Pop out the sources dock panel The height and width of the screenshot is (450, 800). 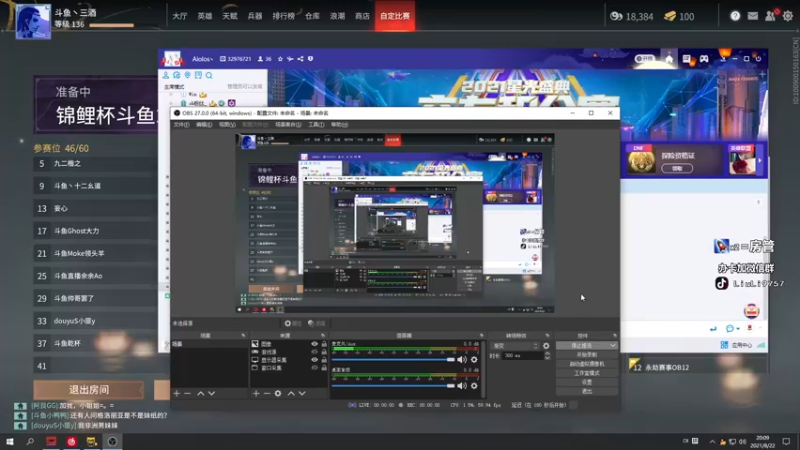point(323,335)
